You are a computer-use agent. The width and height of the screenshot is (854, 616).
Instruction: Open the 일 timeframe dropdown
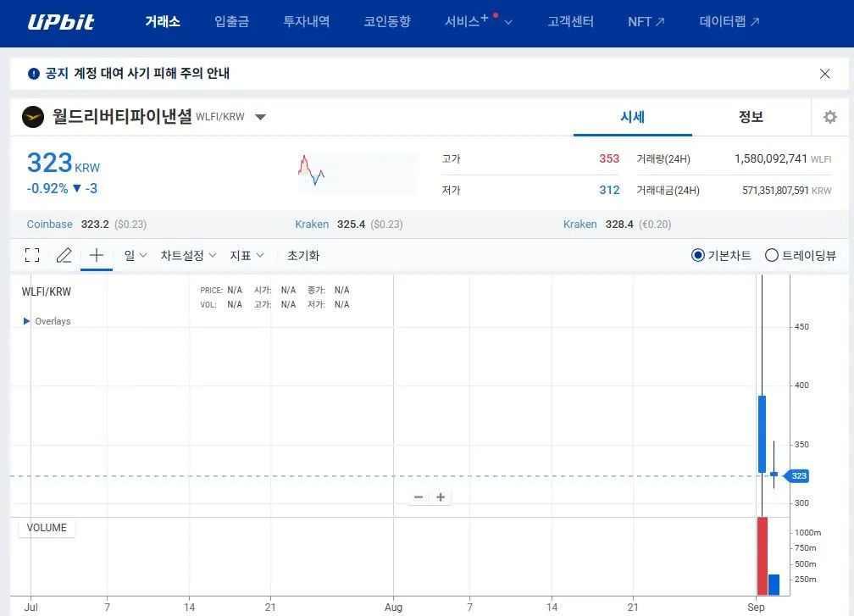(136, 254)
